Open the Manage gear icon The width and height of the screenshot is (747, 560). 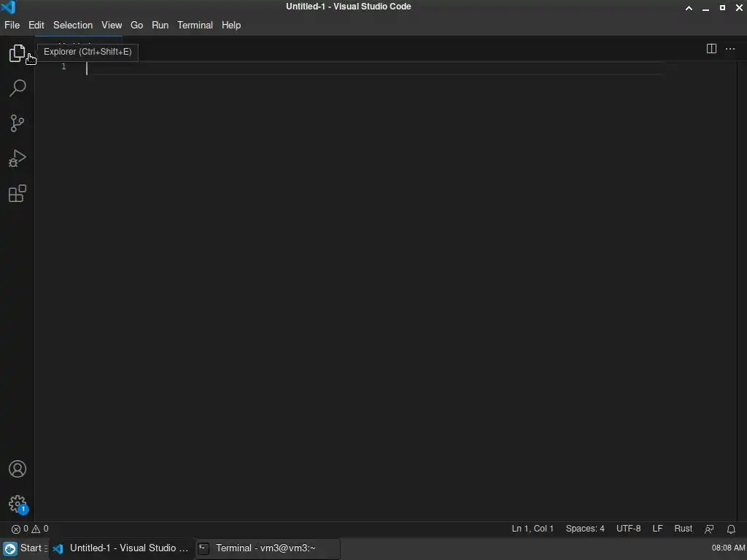18,504
